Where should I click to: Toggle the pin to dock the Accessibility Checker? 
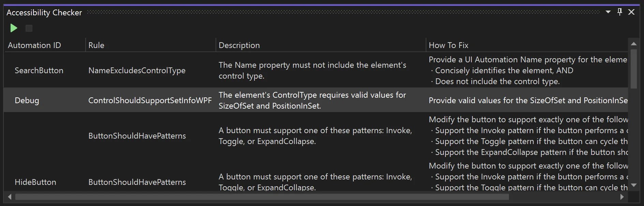pyautogui.click(x=619, y=12)
